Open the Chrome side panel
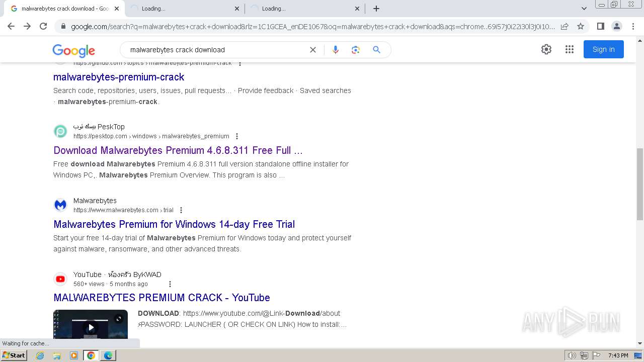This screenshot has width=644, height=362. coord(600,26)
